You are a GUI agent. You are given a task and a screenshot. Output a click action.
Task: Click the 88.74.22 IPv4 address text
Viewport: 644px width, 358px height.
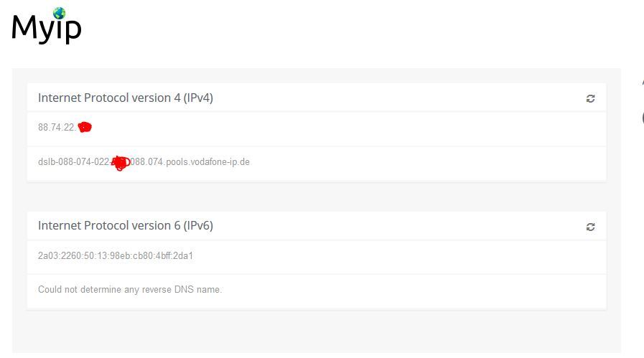point(57,127)
